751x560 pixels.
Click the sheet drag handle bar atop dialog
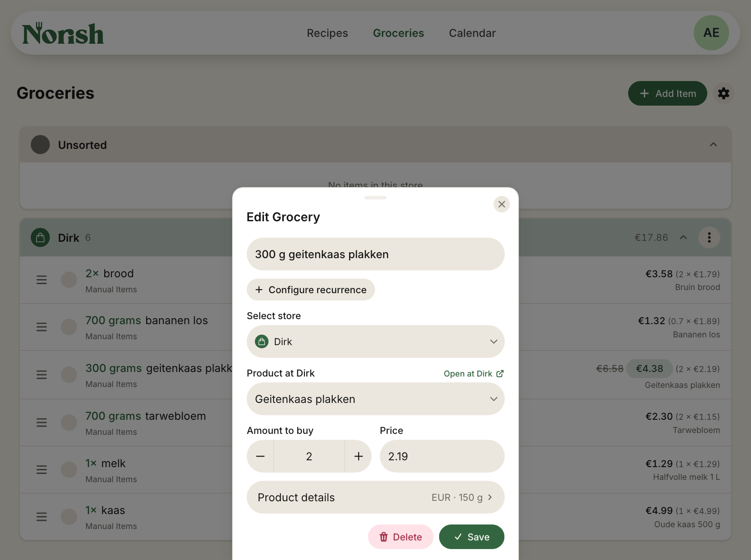coord(375,198)
